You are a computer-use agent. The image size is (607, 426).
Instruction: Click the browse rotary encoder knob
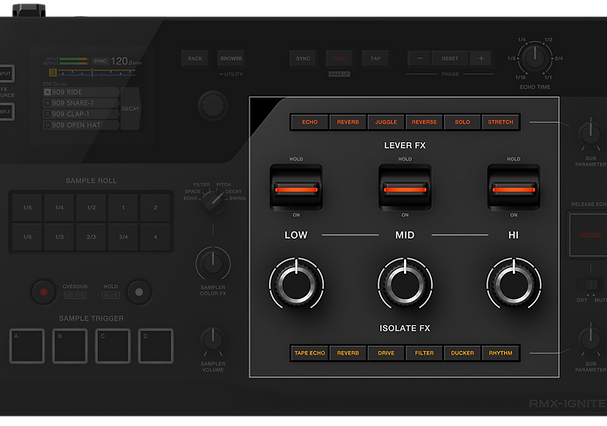tap(213, 106)
